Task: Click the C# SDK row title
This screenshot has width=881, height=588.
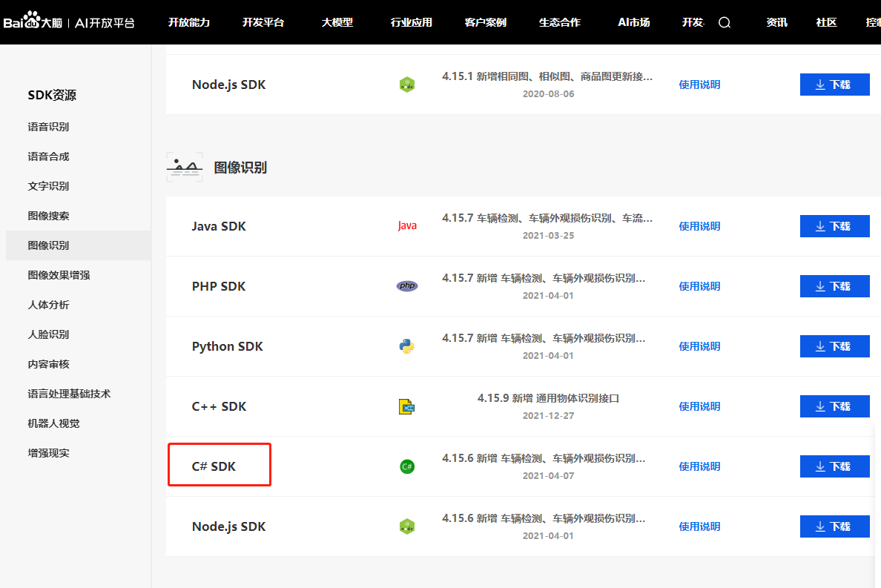Action: click(x=214, y=466)
